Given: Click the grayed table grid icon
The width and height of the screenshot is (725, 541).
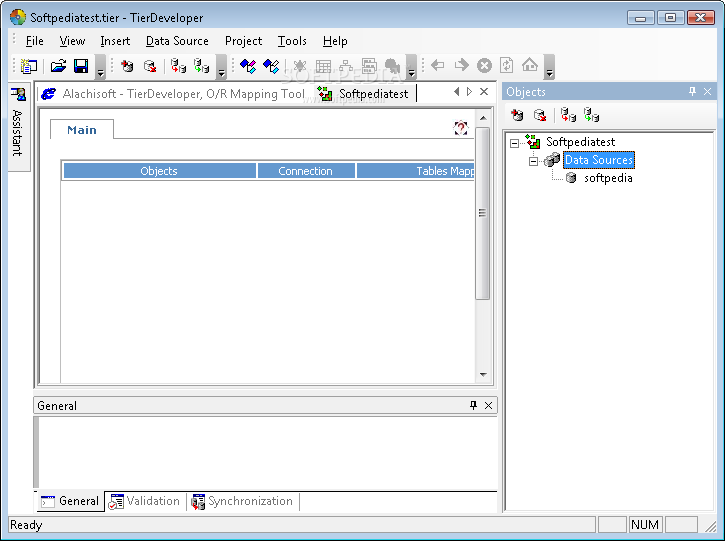Looking at the screenshot, I should pyautogui.click(x=323, y=66).
